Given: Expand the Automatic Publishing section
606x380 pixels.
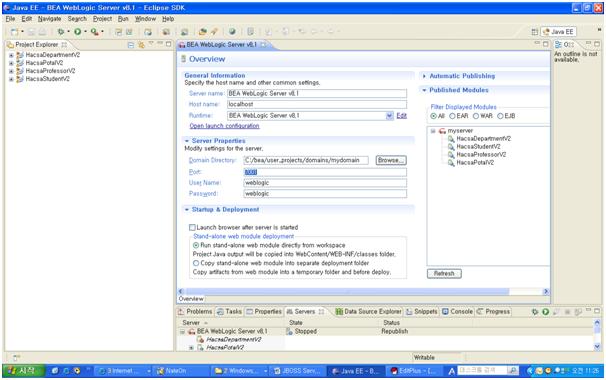Looking at the screenshot, I should 424,76.
